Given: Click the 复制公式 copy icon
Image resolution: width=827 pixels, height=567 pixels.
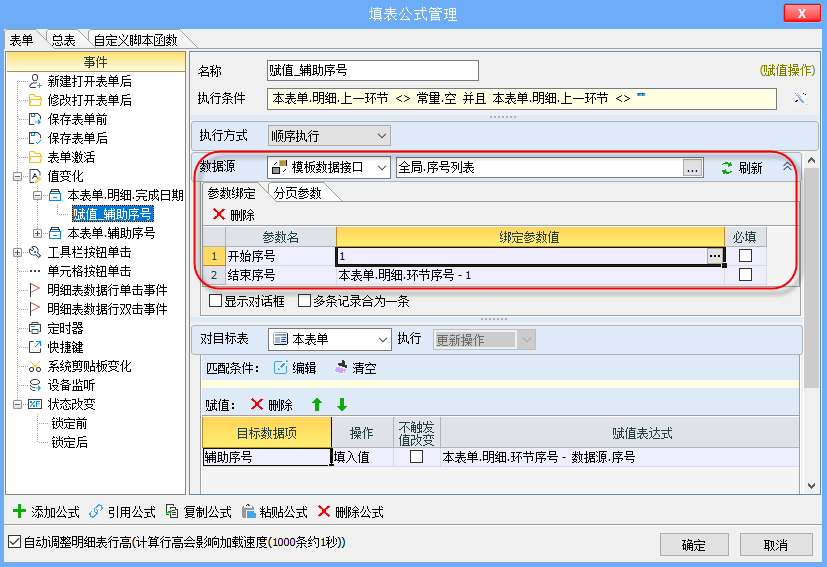Looking at the screenshot, I should pos(172,511).
